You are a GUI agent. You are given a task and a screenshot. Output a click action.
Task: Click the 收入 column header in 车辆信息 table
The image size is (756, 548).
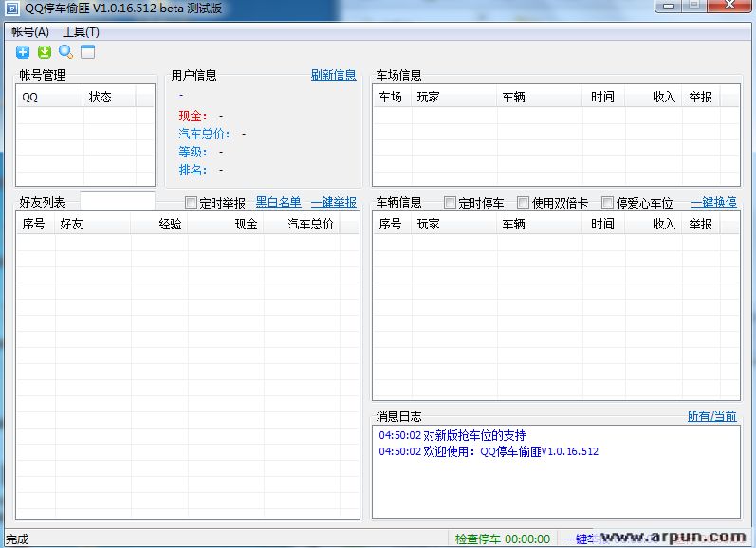coord(654,224)
